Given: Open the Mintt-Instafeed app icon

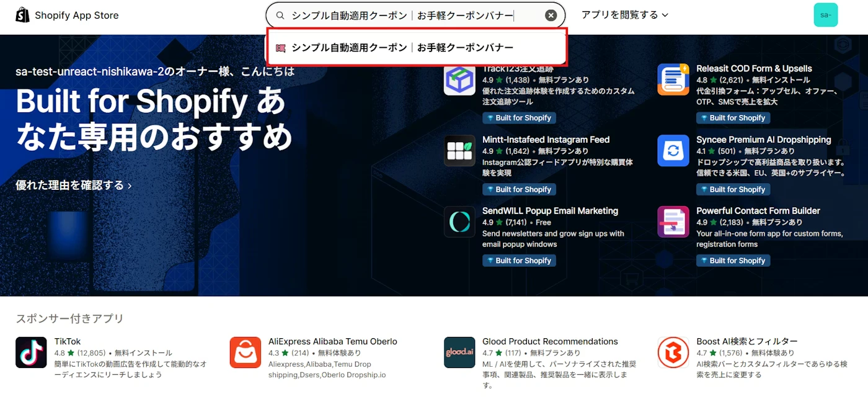Looking at the screenshot, I should click(x=459, y=151).
